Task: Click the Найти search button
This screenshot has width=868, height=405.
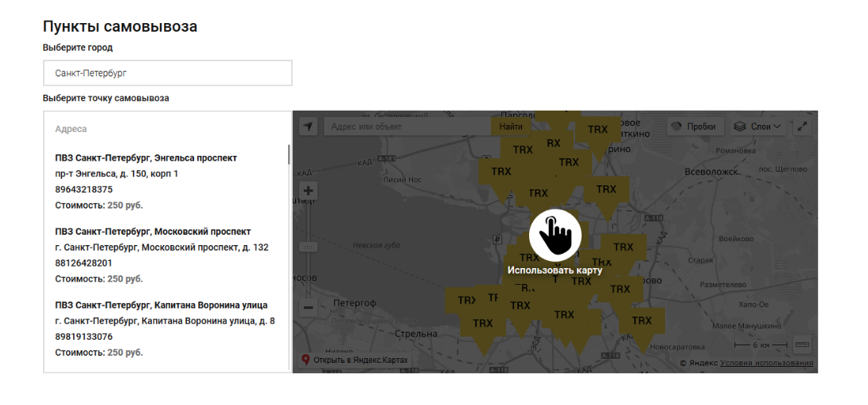Action: coord(511,127)
